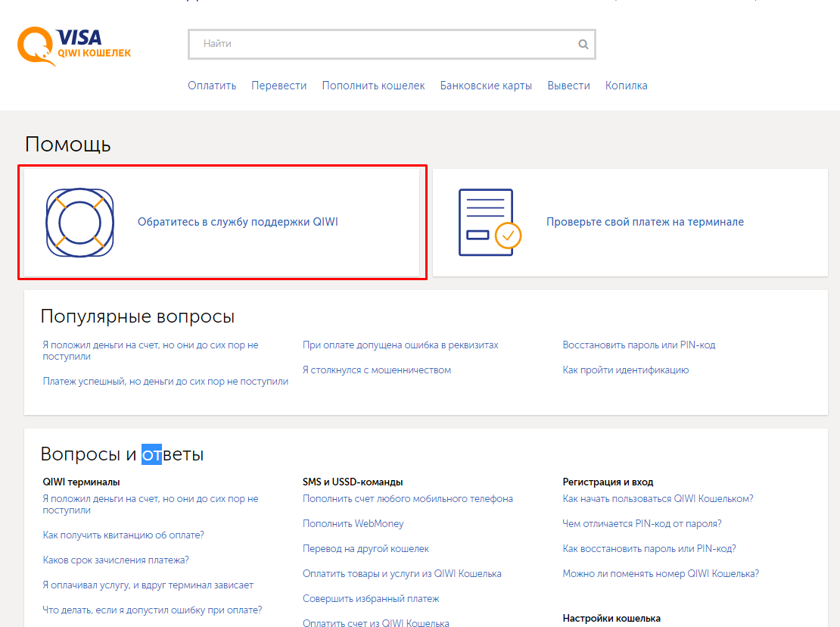
Task: Focus the Найти search field
Action: [391, 44]
